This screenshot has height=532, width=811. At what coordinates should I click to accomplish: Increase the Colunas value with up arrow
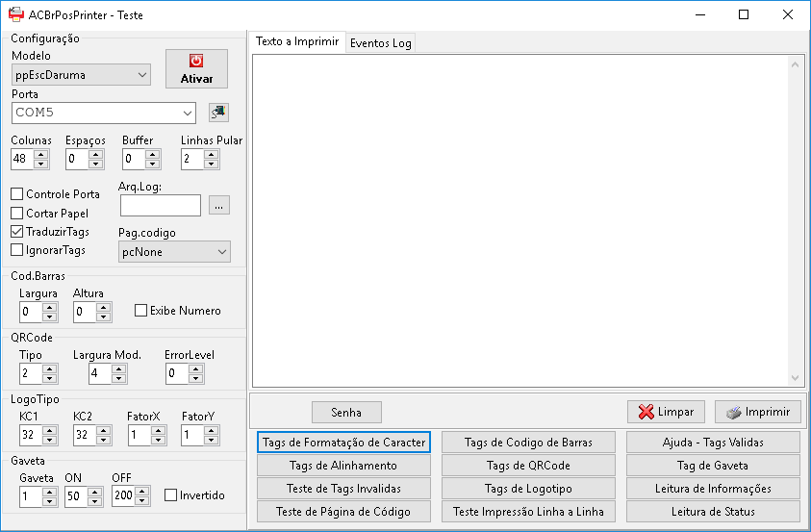[40, 154]
